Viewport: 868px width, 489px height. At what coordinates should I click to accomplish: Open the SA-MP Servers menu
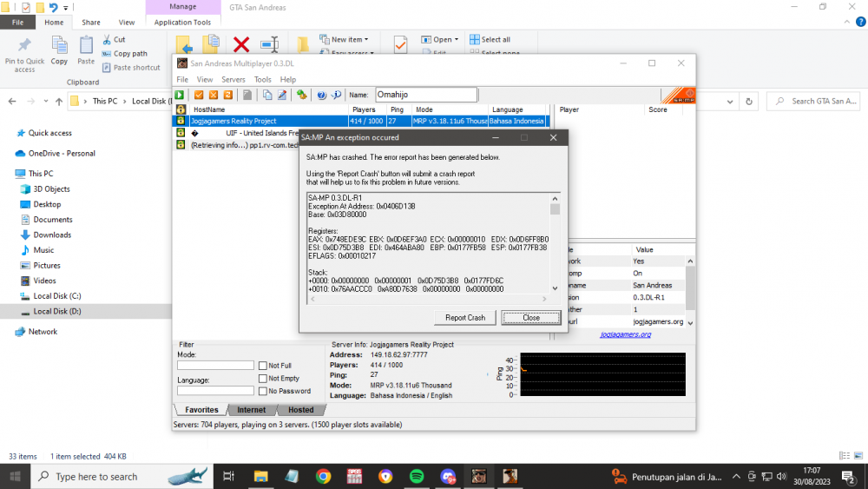click(233, 80)
